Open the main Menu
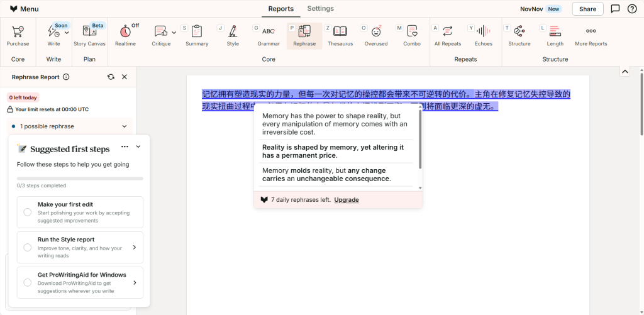The height and width of the screenshot is (315, 644). (24, 9)
